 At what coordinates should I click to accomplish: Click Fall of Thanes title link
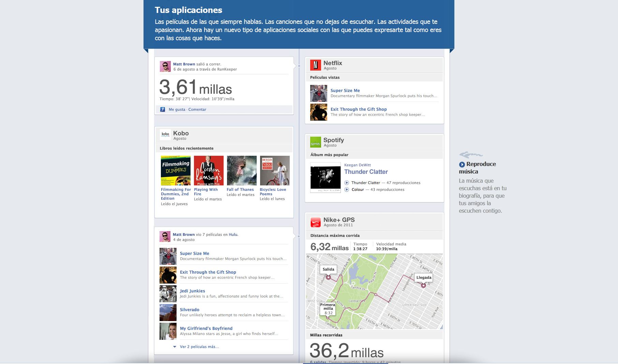click(240, 189)
